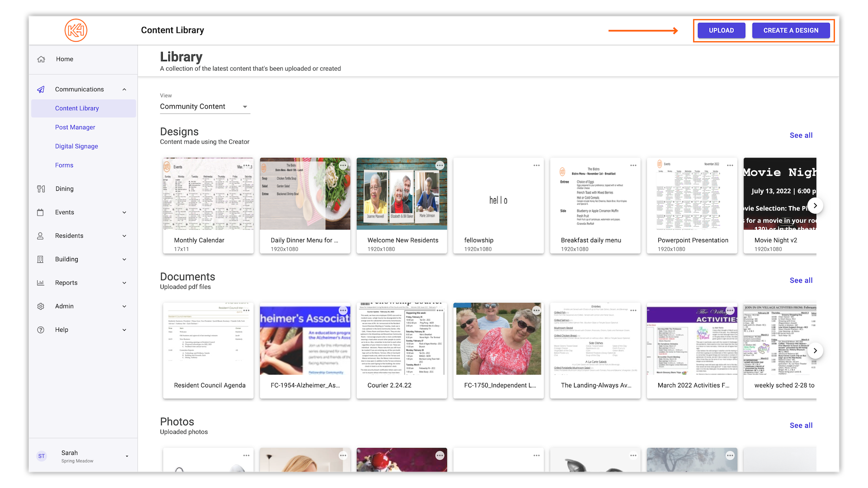Click the Resident Council Agenda title
The width and height of the screenshot is (868, 488).
pos(210,385)
